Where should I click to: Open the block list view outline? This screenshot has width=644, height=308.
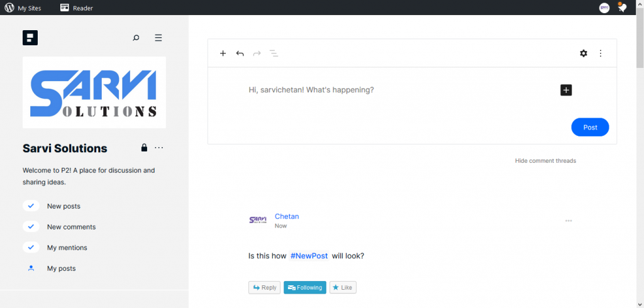tap(274, 53)
